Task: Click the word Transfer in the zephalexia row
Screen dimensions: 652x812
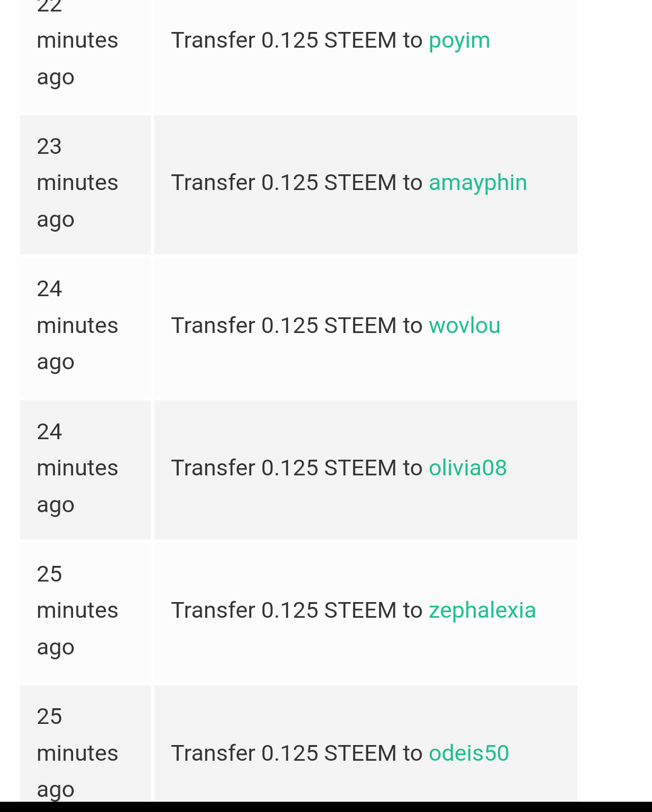Action: pyautogui.click(x=213, y=611)
